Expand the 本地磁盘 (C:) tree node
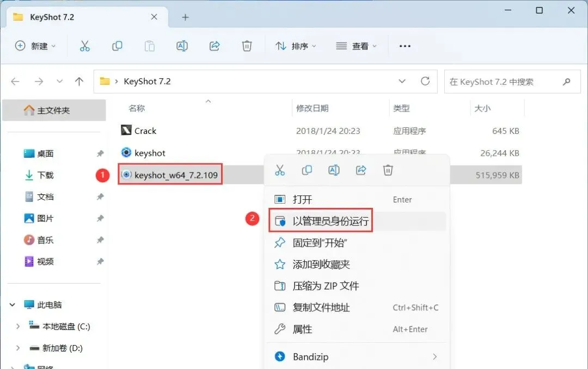588x369 pixels. pyautogui.click(x=17, y=326)
